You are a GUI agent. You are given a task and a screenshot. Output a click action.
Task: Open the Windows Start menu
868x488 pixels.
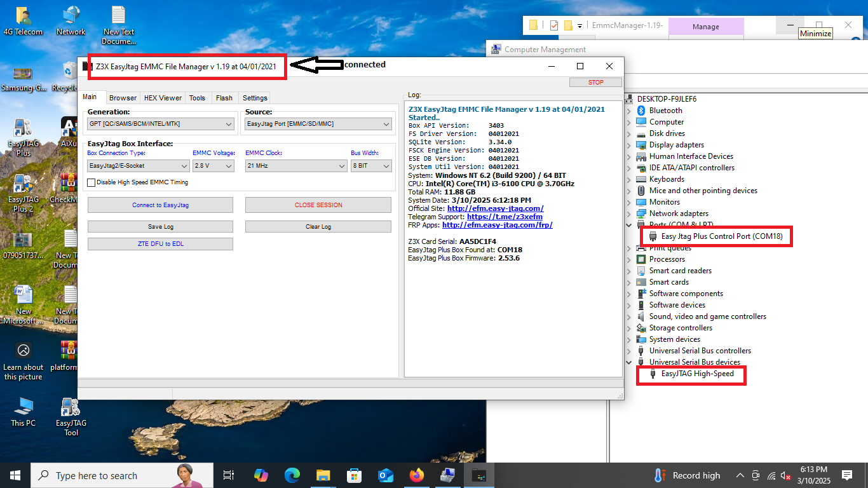[15, 475]
